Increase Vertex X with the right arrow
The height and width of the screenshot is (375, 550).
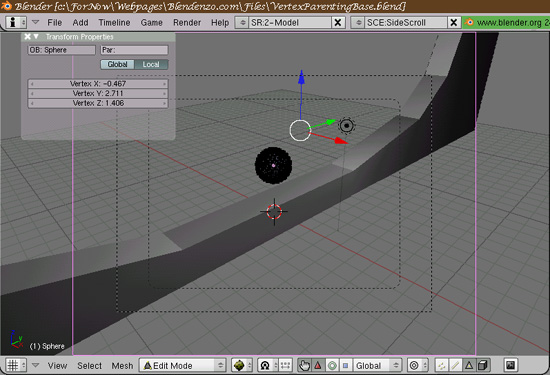pyautogui.click(x=164, y=84)
